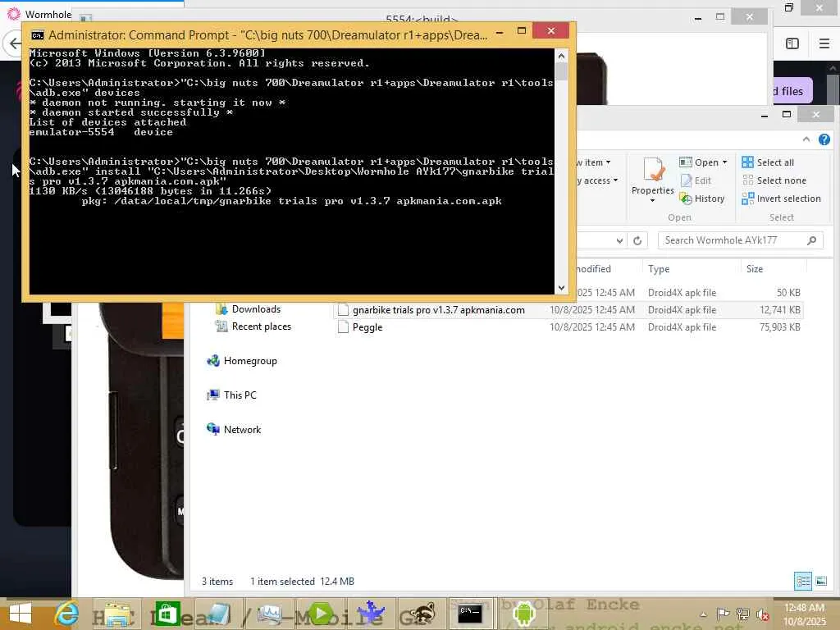Click the blue bird taskbar icon
The width and height of the screenshot is (840, 630).
click(372, 614)
